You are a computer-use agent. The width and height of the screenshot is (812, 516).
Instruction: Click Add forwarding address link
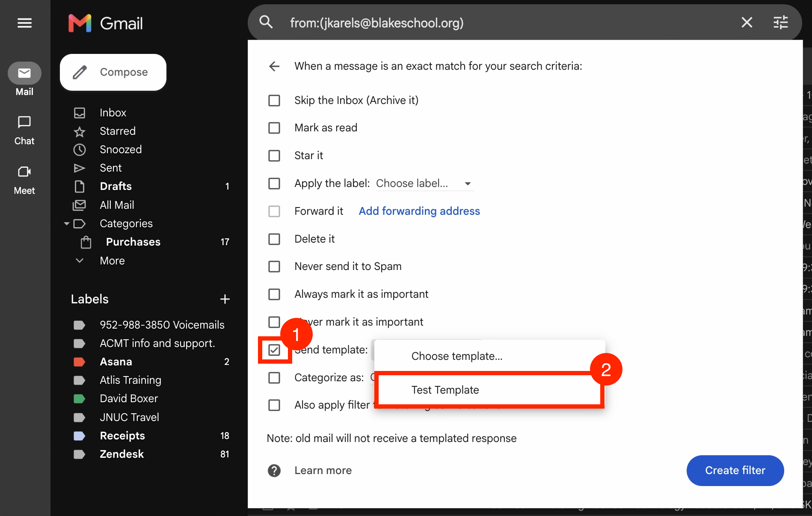click(419, 211)
